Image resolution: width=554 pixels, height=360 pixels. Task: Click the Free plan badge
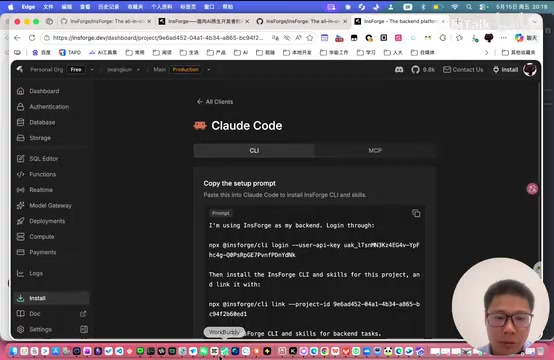(76, 70)
